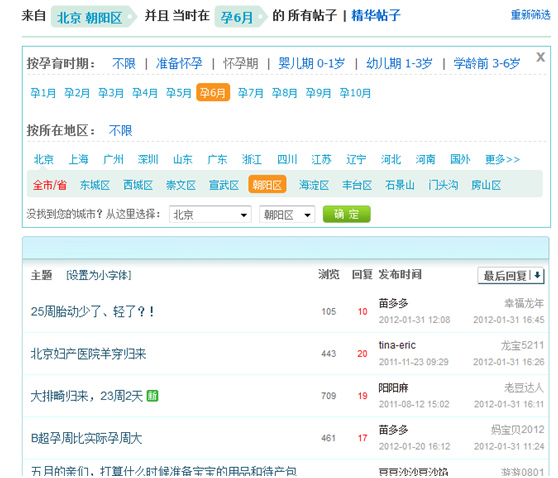Viewport: 558px width, 478px height.
Task: Select the 崇文区 district
Action: (x=181, y=185)
